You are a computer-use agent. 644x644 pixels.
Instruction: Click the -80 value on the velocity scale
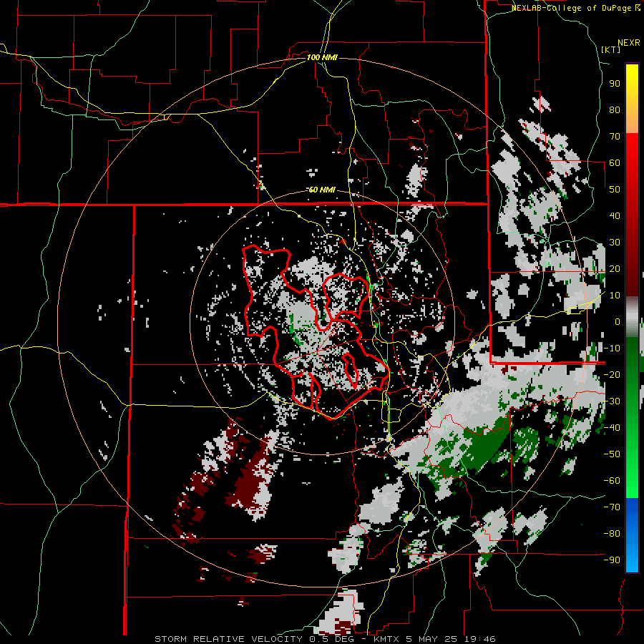[612, 534]
